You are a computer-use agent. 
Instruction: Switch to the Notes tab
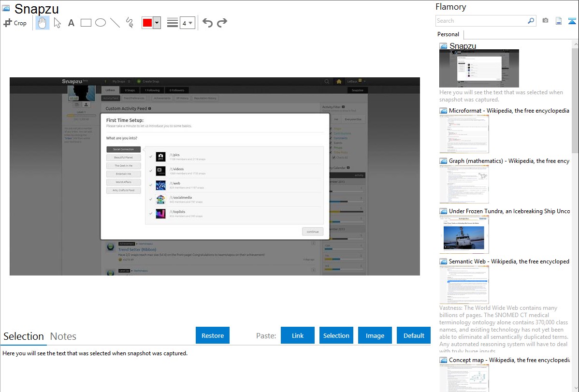[x=63, y=336]
